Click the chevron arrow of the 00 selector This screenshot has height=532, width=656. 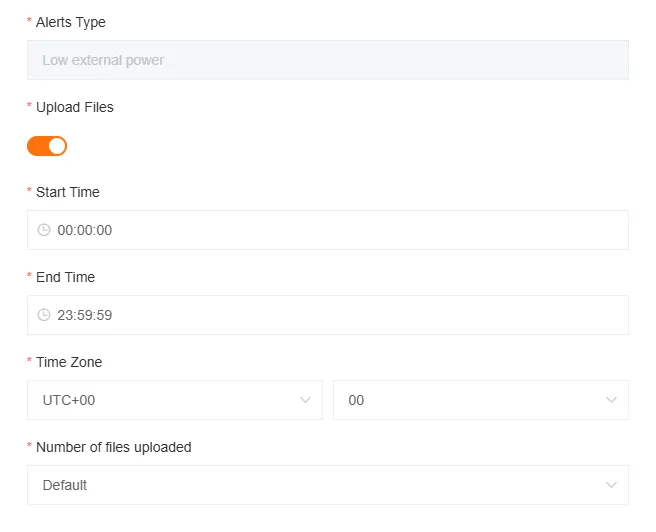pos(612,400)
